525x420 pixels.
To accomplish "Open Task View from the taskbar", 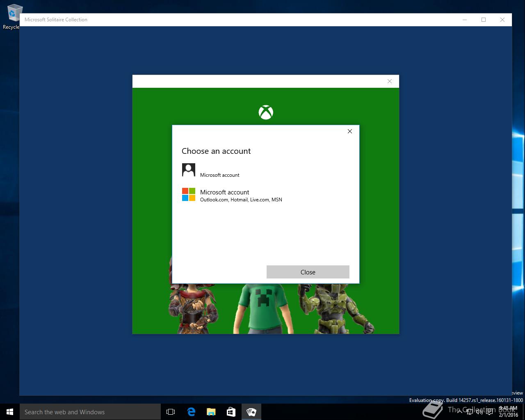I will coord(171,412).
